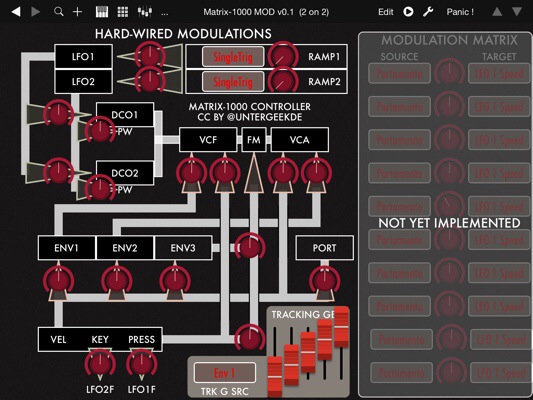This screenshot has width=533, height=400.
Task: Open the last matrix LFO 1 Speed target
Action: click(501, 373)
